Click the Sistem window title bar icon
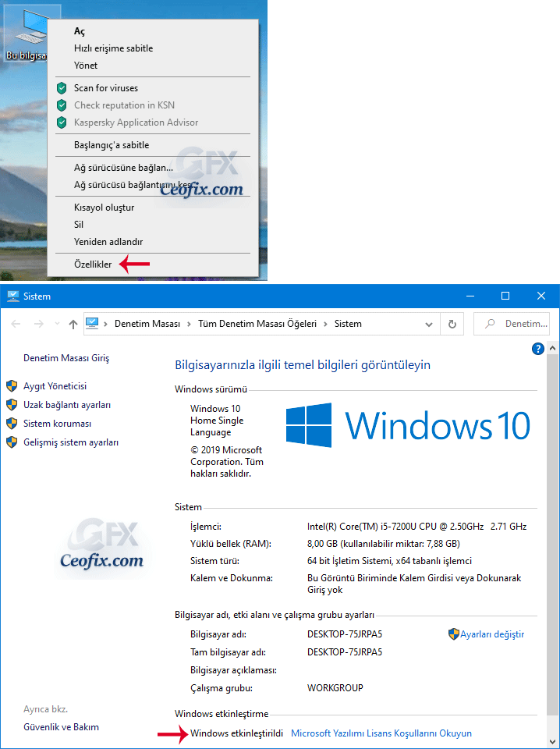This screenshot has height=749, width=560. point(13,296)
